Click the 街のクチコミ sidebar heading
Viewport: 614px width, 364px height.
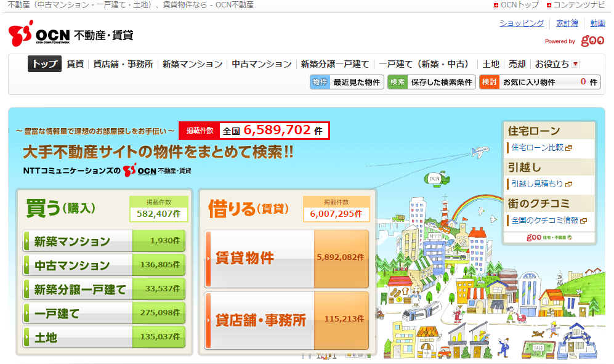[538, 203]
